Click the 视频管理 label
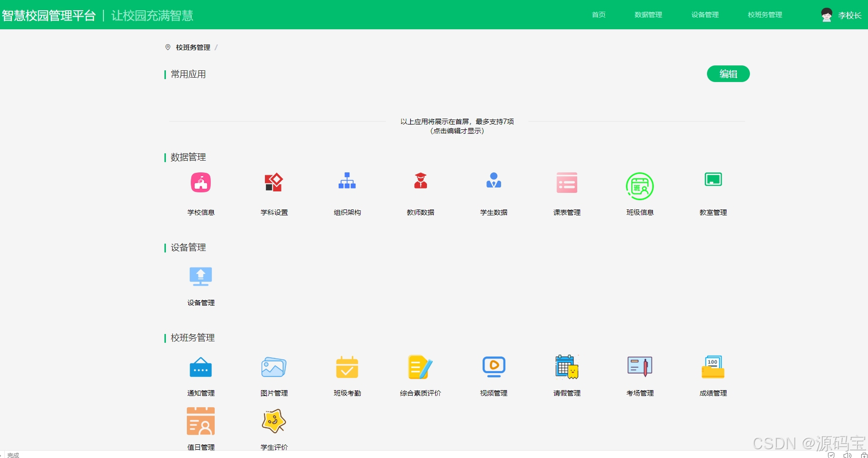Image resolution: width=868 pixels, height=458 pixels. pos(494,393)
